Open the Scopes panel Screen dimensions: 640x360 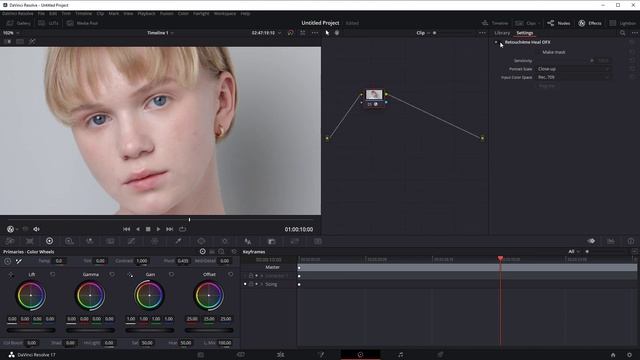(x=611, y=241)
